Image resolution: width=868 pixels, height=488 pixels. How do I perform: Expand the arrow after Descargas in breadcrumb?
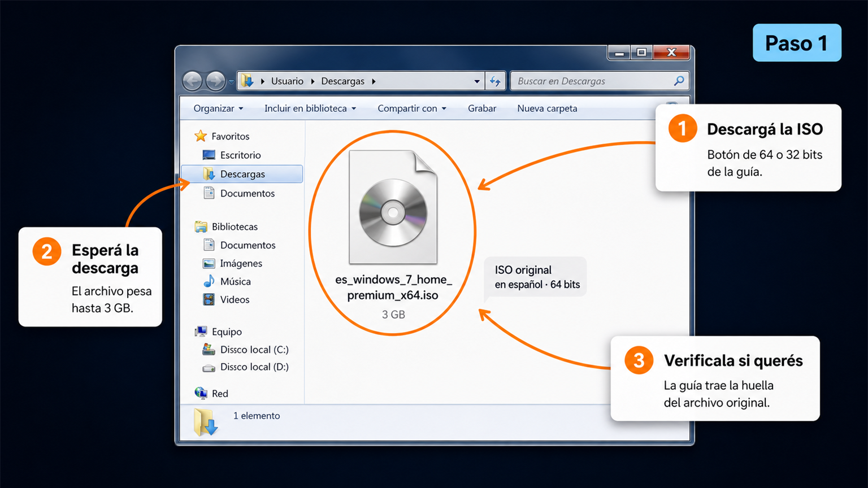pyautogui.click(x=374, y=81)
